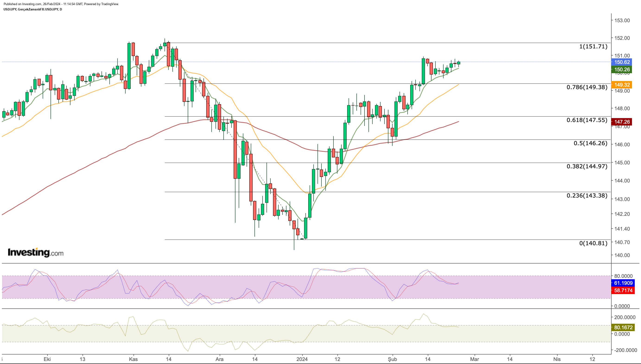Click the 150.62 current price label
Viewport: 641px width, 364px height.
tap(622, 62)
